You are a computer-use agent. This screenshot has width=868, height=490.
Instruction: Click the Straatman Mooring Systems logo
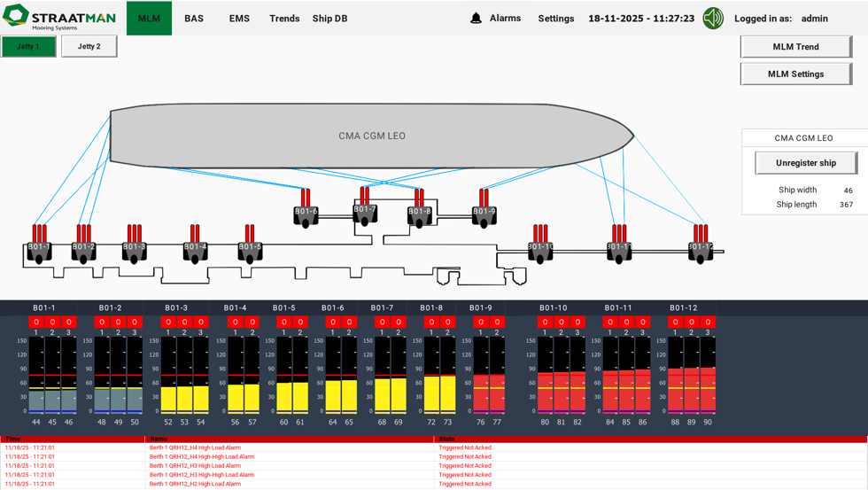coord(59,18)
